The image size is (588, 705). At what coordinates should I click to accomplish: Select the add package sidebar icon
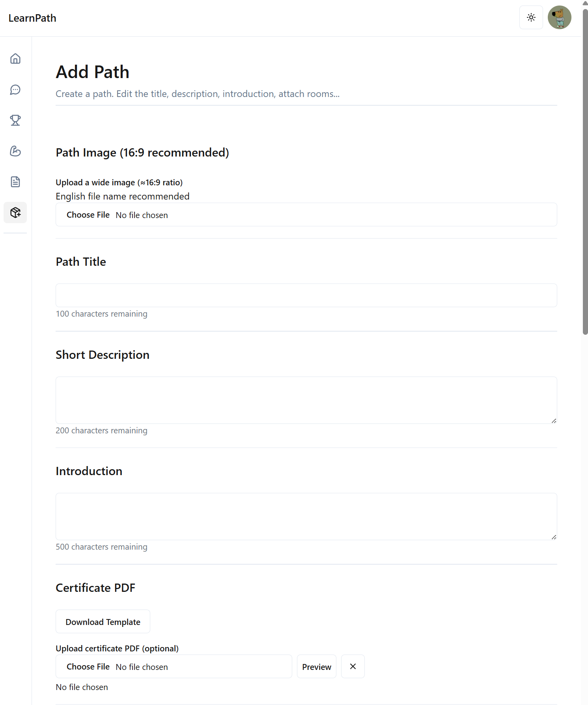coord(15,213)
